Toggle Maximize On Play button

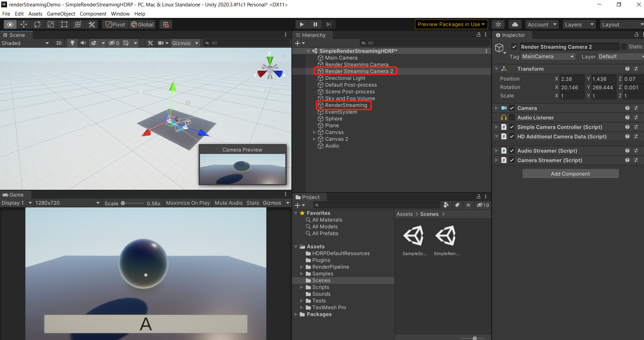(x=188, y=203)
